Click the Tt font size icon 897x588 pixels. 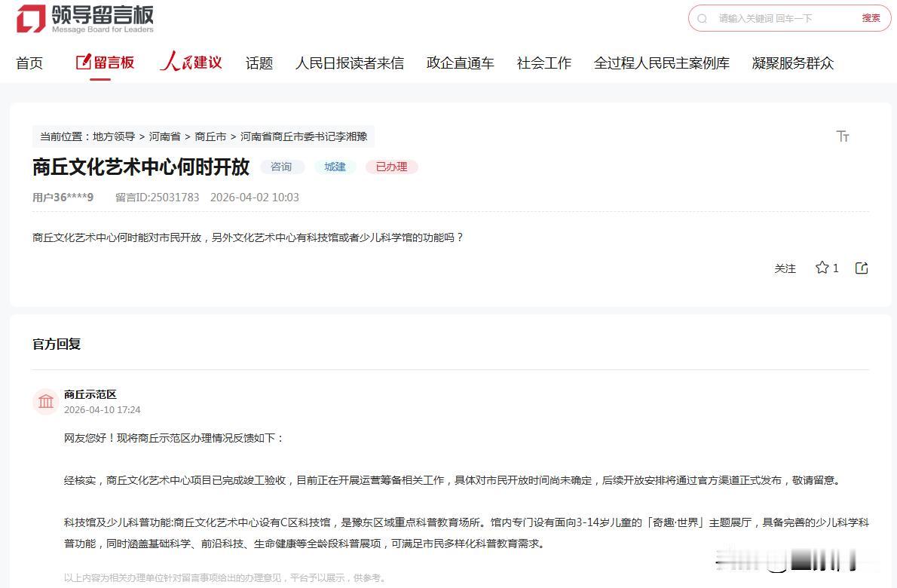[x=842, y=136]
